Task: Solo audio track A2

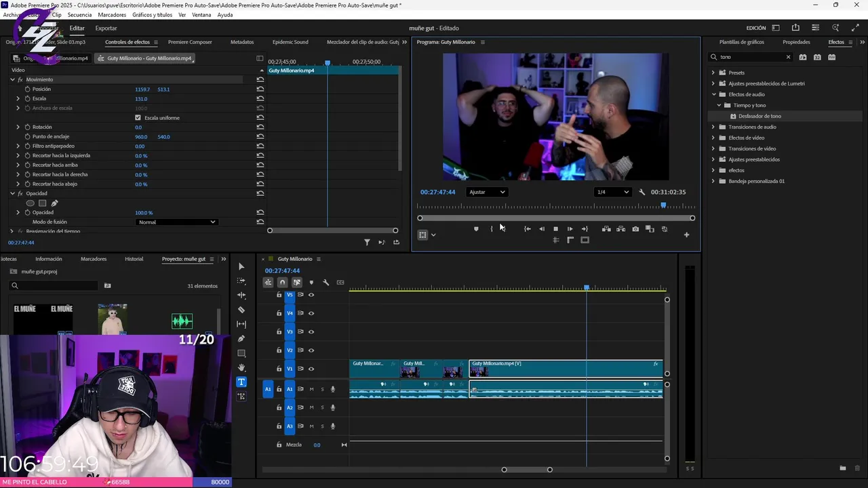Action: [322, 407]
